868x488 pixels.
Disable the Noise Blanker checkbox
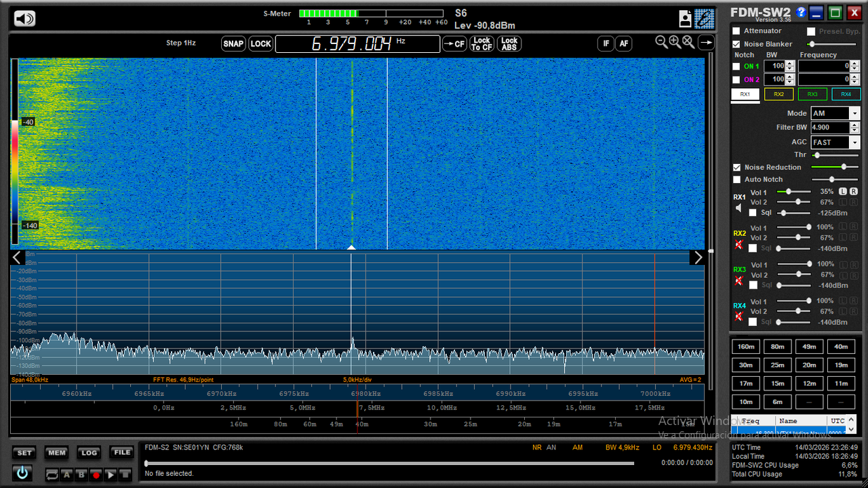(x=736, y=44)
